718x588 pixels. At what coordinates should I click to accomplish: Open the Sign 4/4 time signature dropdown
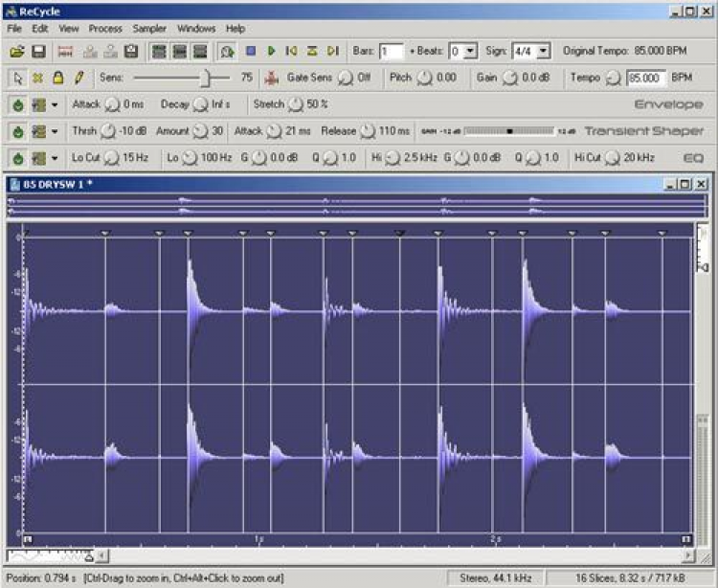pyautogui.click(x=544, y=51)
